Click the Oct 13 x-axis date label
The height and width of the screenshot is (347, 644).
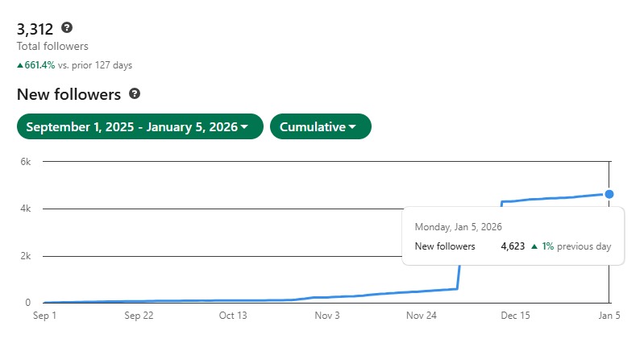tap(233, 316)
